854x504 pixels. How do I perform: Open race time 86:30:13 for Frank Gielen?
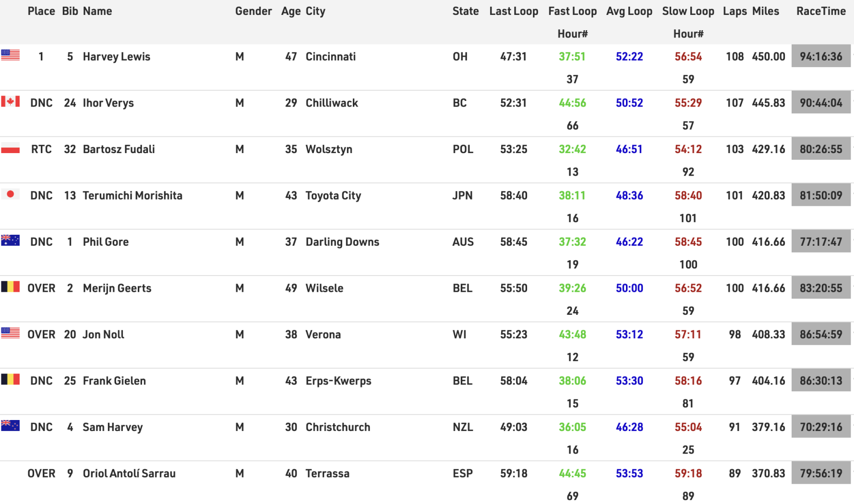821,380
